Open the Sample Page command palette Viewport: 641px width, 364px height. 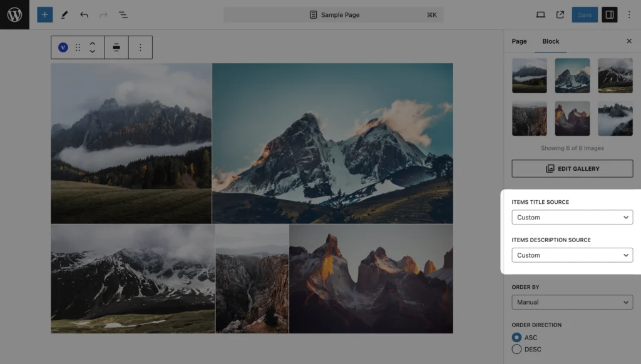point(334,15)
